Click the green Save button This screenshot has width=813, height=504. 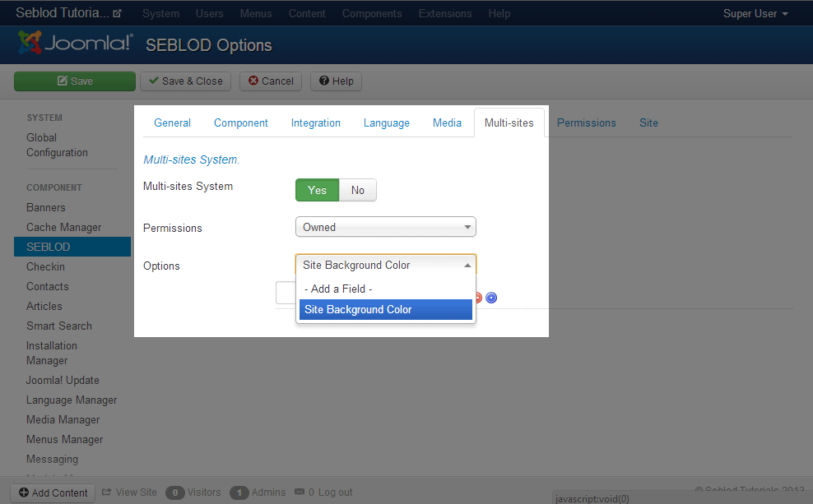(75, 81)
